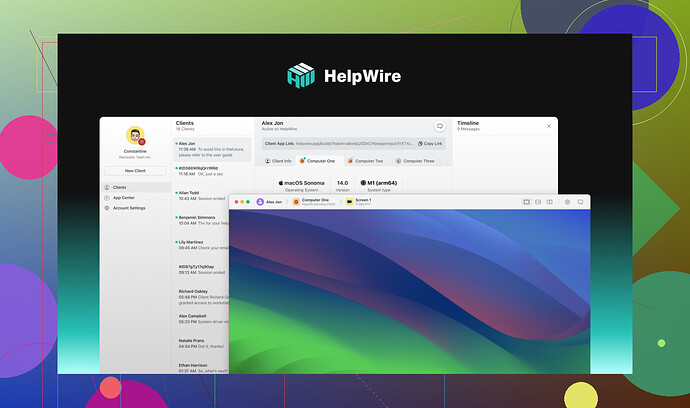Image resolution: width=690 pixels, height=408 pixels.
Task: Select the Alex Campbell client row
Action: 201,319
